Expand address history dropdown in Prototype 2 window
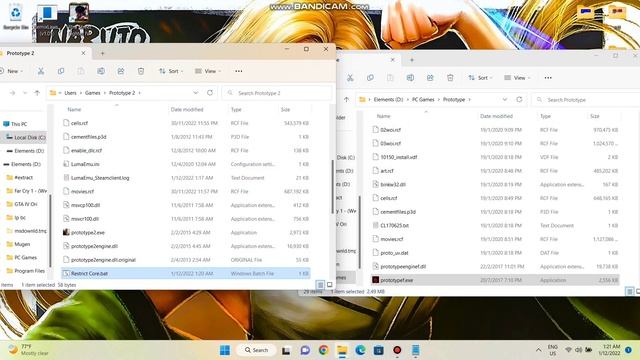The height and width of the screenshot is (360, 640). (196, 93)
